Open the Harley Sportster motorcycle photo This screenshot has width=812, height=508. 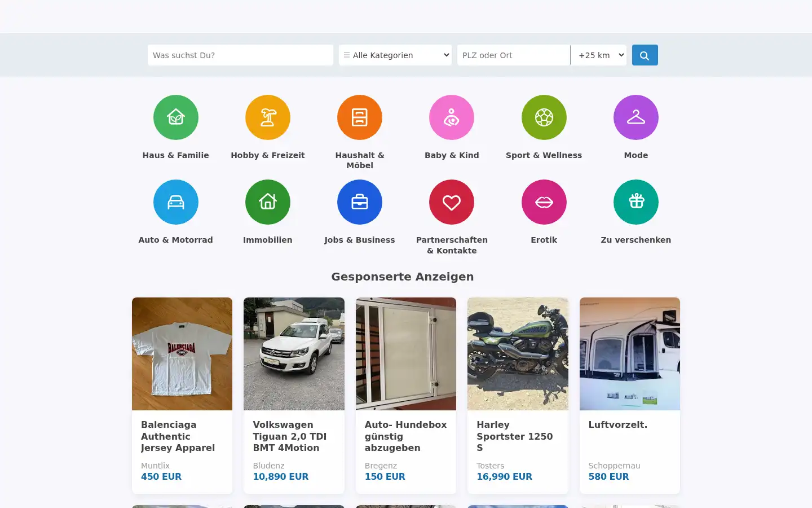(x=518, y=354)
